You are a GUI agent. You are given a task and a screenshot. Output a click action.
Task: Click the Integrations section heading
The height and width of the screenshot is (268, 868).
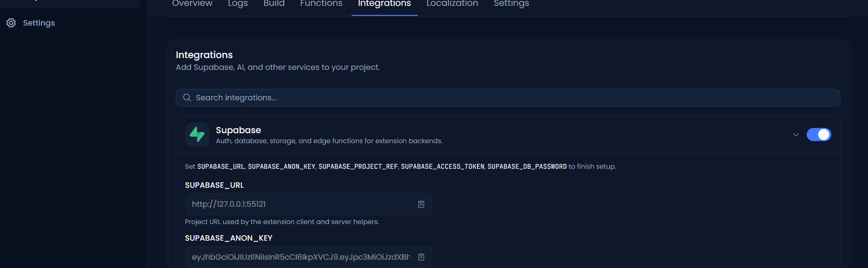click(x=204, y=55)
